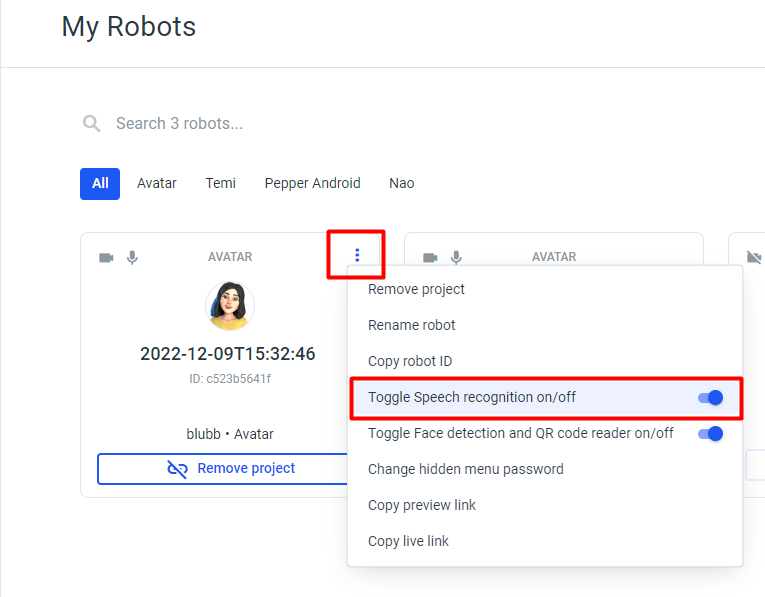Click the search magnifier icon

click(92, 123)
